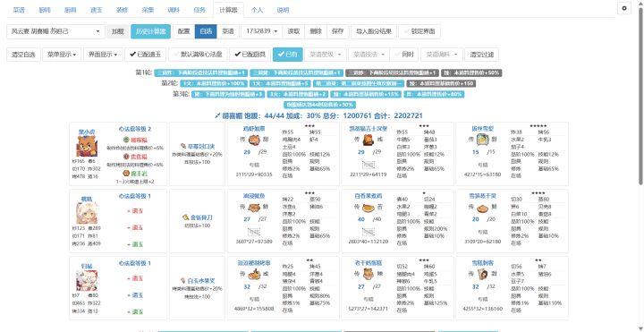This screenshot has height=332, width=644.
Task: Click dish icon in the 2803*40=112120 card
Action: click(368, 208)
